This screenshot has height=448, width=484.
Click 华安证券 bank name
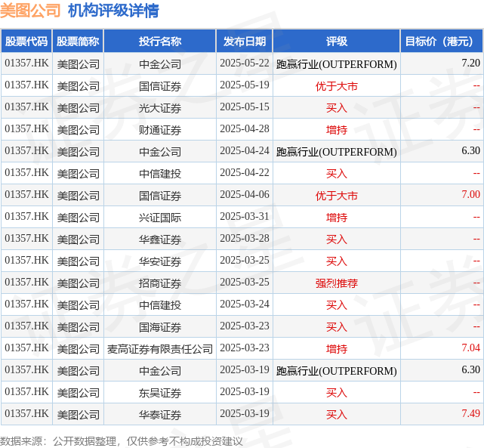[x=160, y=261]
